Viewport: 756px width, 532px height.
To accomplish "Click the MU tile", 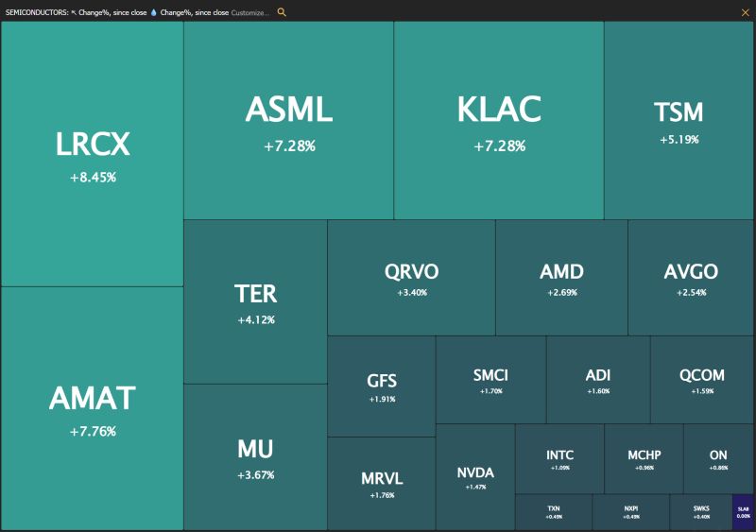I will click(x=255, y=457).
